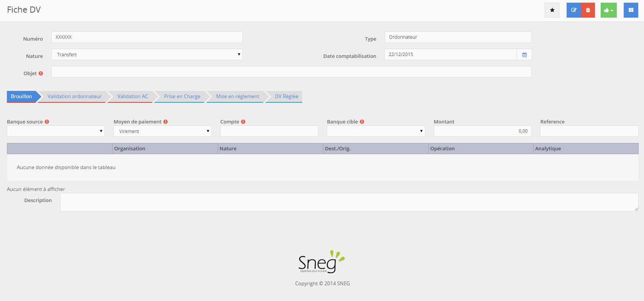Image resolution: width=644 pixels, height=301 pixels.
Task: Click the red trash delete icon
Action: pyautogui.click(x=588, y=10)
